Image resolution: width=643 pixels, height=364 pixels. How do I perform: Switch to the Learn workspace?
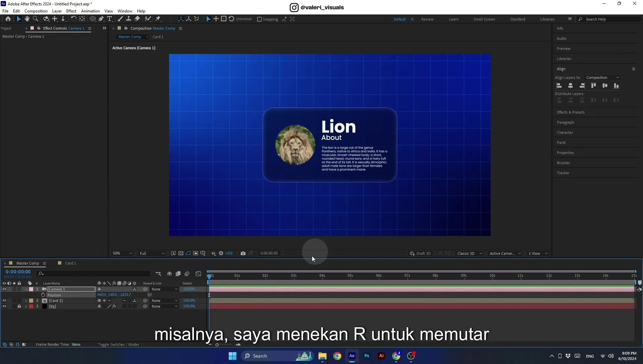click(453, 19)
